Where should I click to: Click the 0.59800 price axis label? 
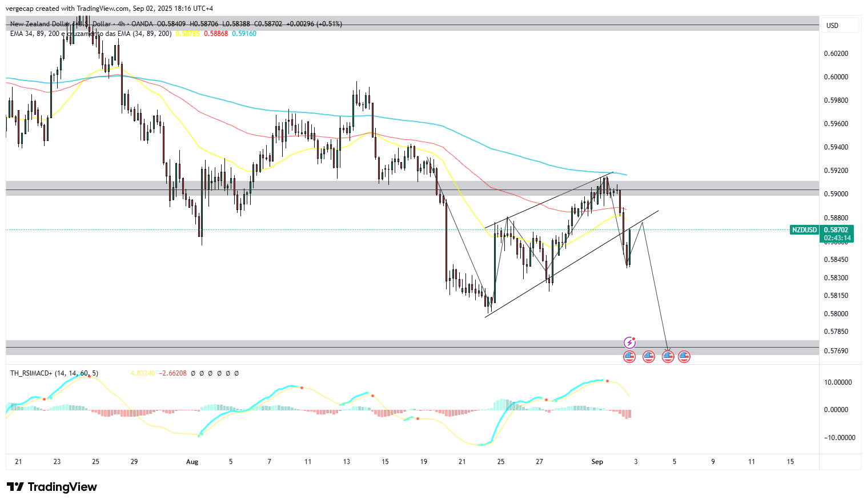836,100
